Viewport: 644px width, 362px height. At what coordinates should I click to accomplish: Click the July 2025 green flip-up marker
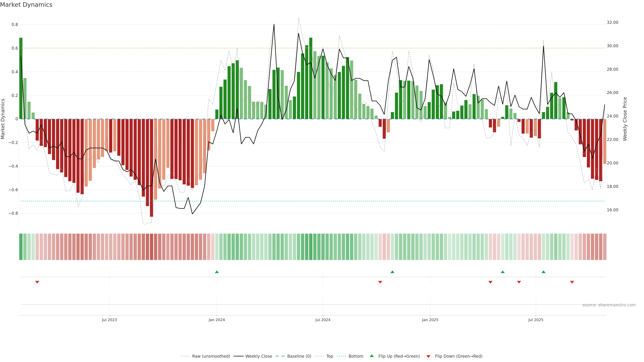tap(544, 272)
